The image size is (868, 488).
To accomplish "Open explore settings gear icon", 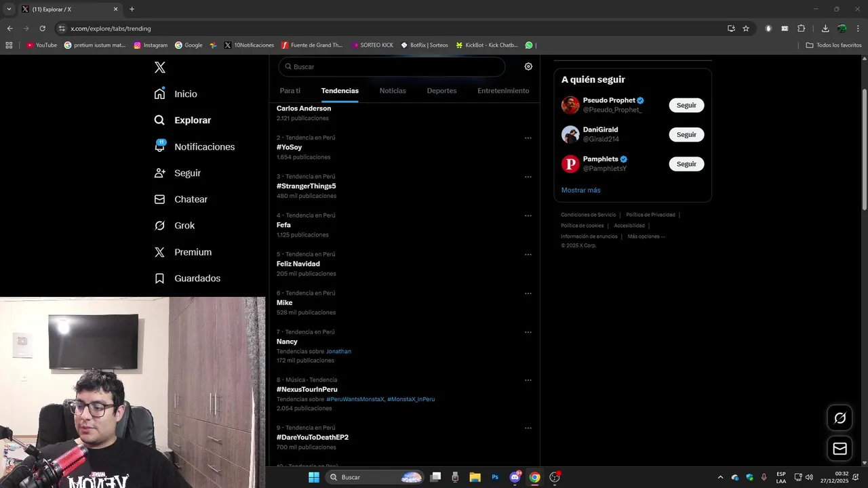I will pos(528,66).
